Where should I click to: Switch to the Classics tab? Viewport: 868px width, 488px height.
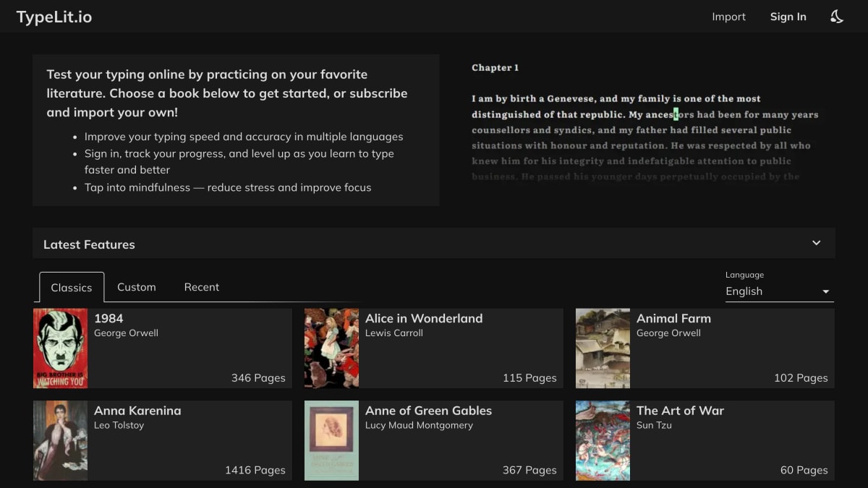pyautogui.click(x=72, y=287)
